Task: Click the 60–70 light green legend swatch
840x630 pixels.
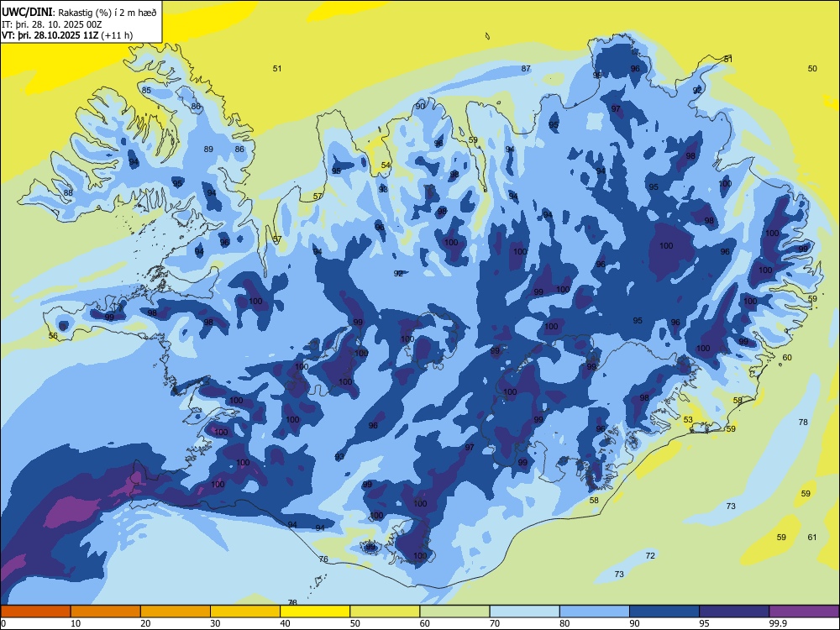Action: pyautogui.click(x=454, y=612)
